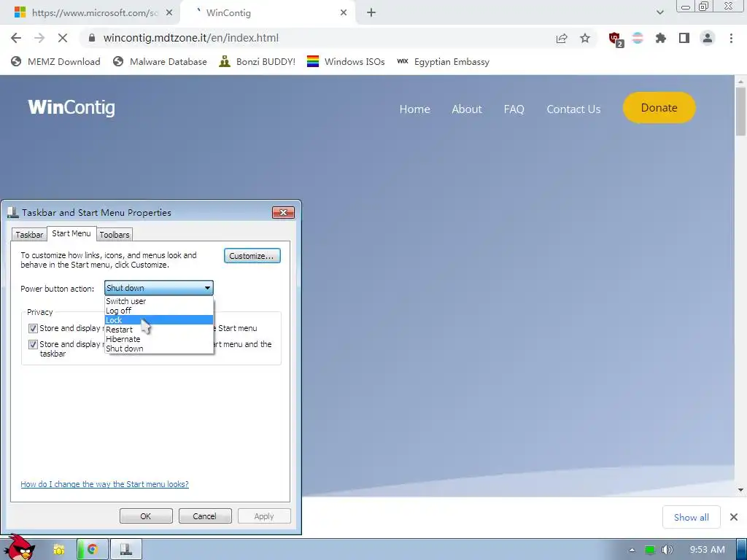Show hidden tray icons arrow
The width and height of the screenshot is (747, 560).
(x=632, y=550)
